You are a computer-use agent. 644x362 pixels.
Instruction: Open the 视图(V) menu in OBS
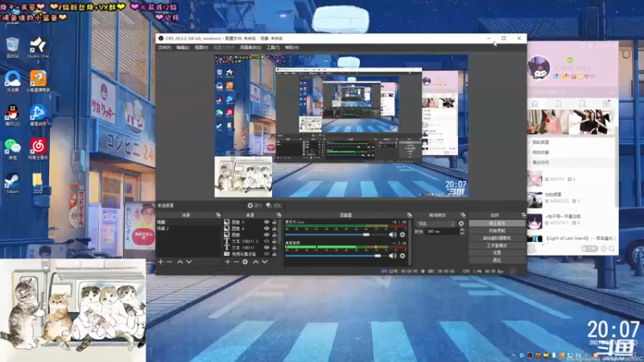pyautogui.click(x=201, y=47)
